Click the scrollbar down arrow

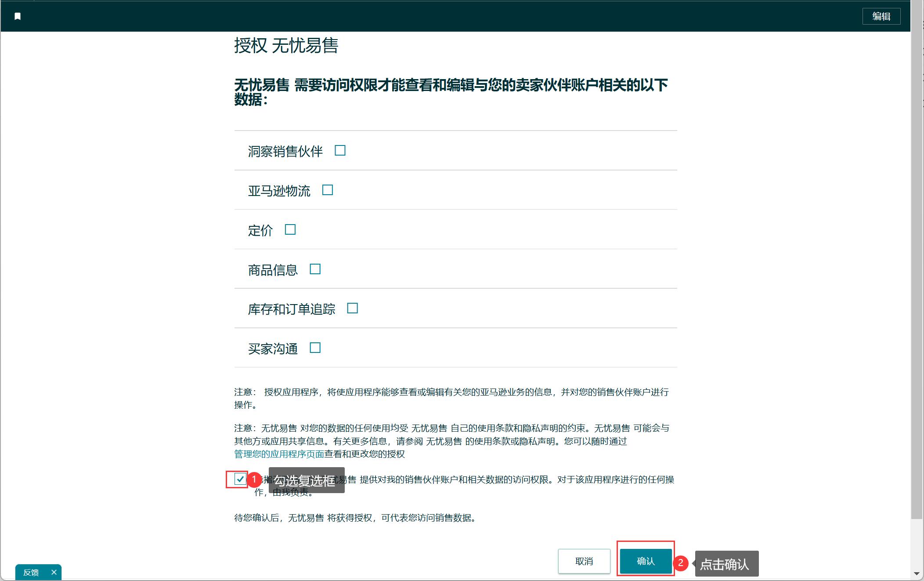[917, 574]
